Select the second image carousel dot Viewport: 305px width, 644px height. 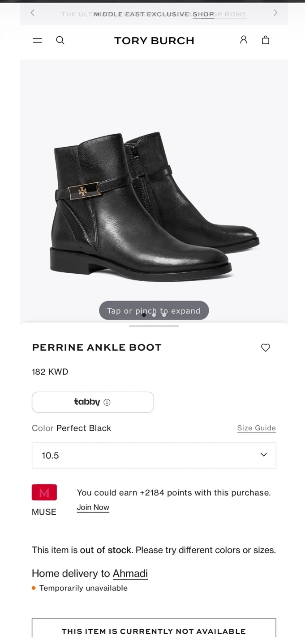[154, 315]
